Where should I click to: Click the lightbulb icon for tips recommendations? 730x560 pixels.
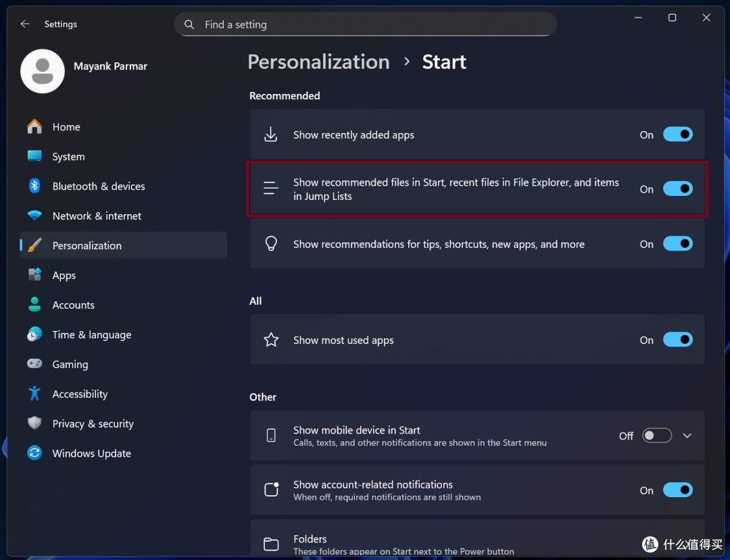click(x=271, y=243)
